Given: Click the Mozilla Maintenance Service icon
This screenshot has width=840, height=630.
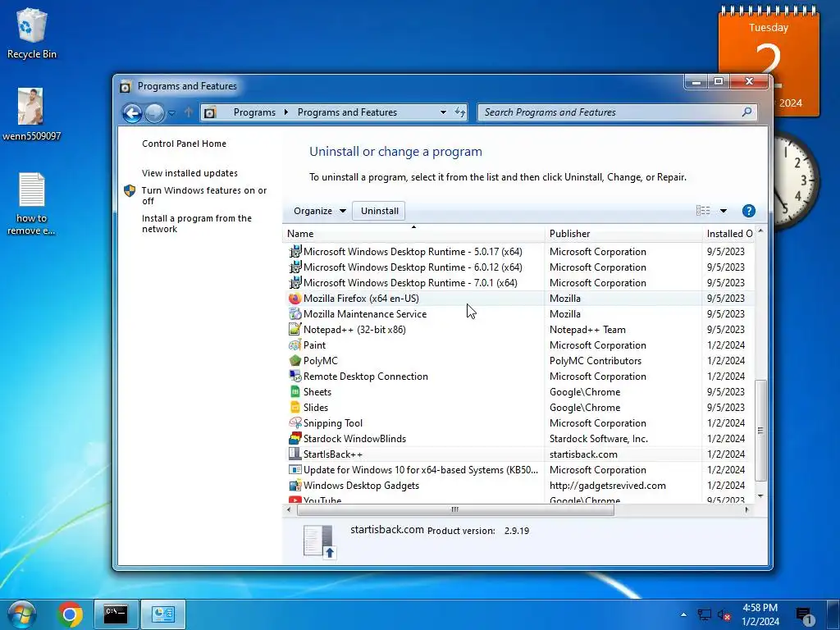Looking at the screenshot, I should (294, 314).
